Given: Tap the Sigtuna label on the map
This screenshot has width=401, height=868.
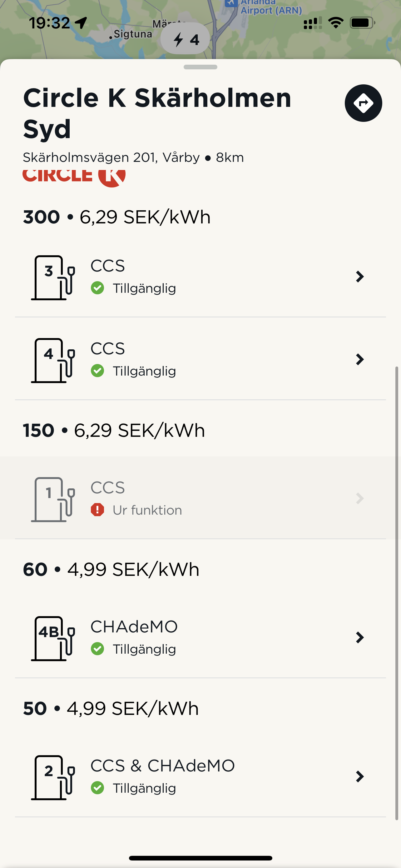Looking at the screenshot, I should click(x=133, y=34).
